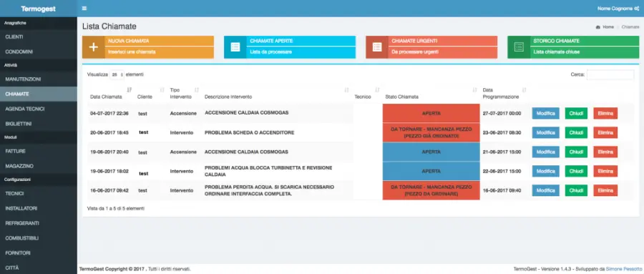Open Città configuration
This screenshot has width=644, height=274.
point(39,268)
